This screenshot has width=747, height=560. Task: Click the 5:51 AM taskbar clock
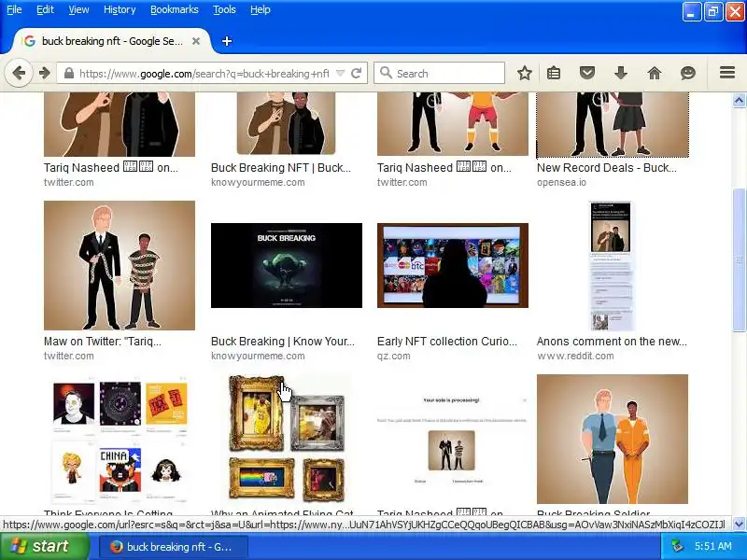coord(713,546)
